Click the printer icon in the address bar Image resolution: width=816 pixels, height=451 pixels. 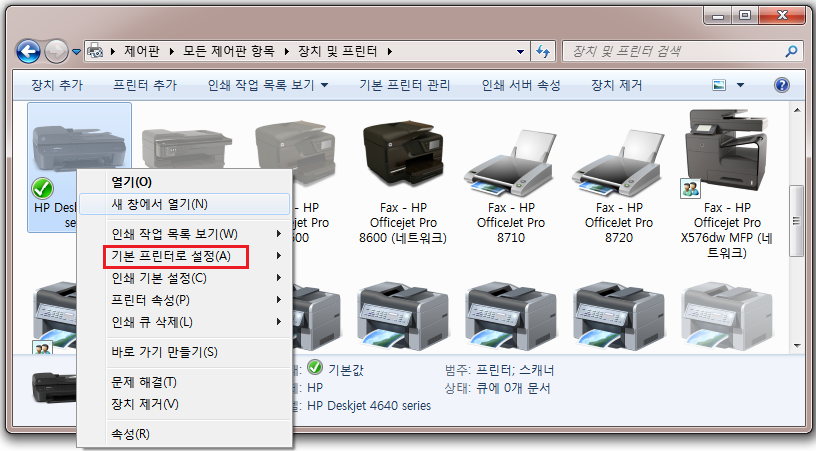[95, 51]
